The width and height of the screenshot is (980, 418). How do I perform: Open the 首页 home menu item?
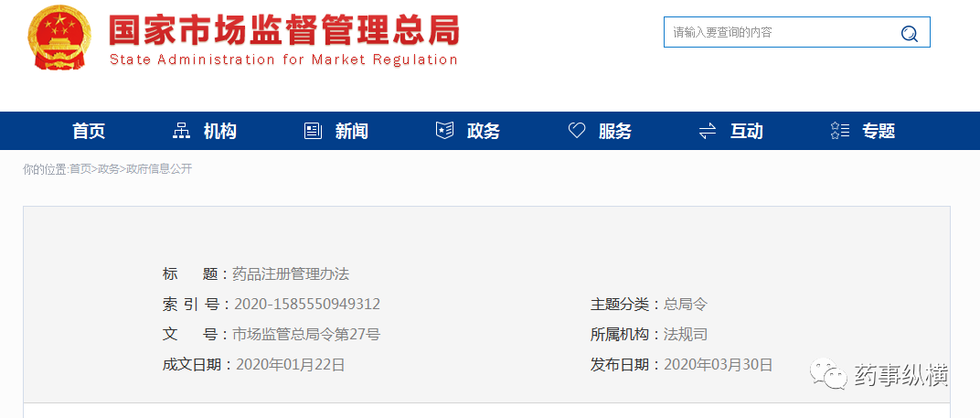coord(89,131)
